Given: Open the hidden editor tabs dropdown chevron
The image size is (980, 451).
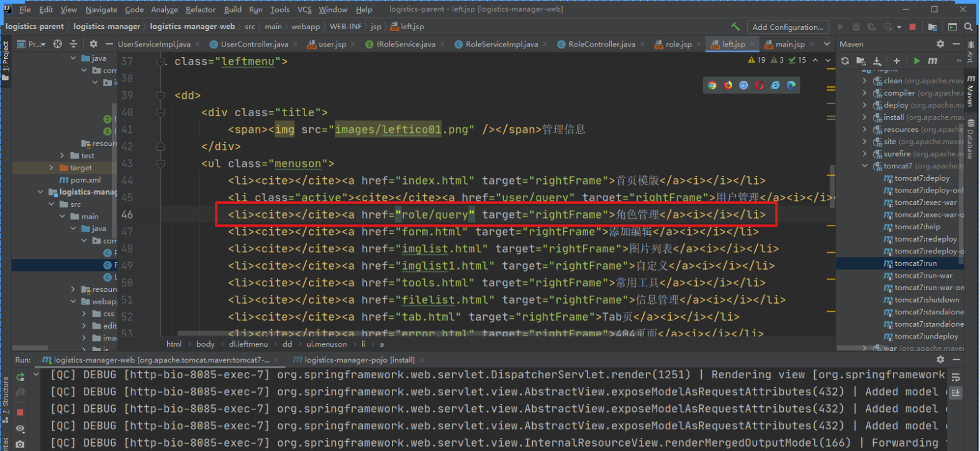Looking at the screenshot, I should click(827, 44).
